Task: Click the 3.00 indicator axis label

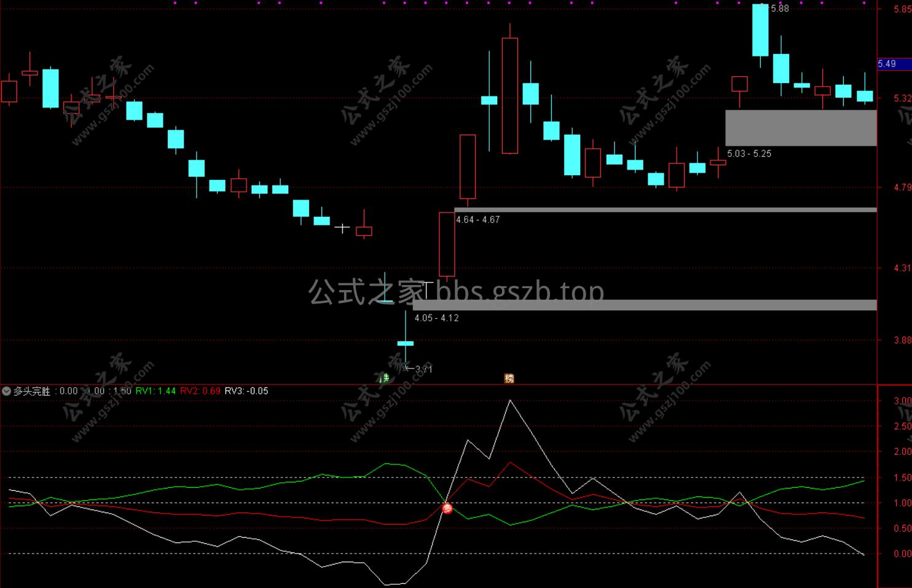Action: point(903,401)
